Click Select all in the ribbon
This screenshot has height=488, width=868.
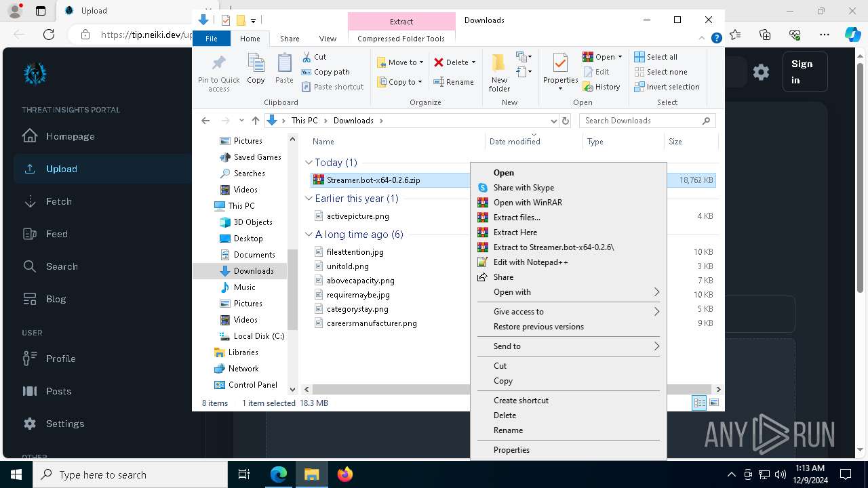(x=656, y=57)
